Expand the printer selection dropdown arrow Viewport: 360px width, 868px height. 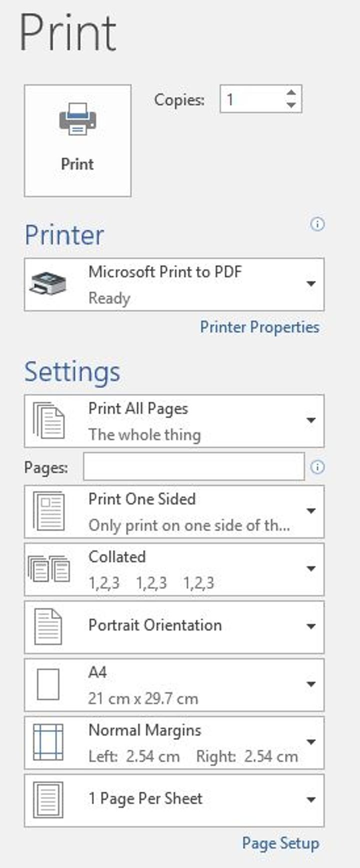click(311, 284)
